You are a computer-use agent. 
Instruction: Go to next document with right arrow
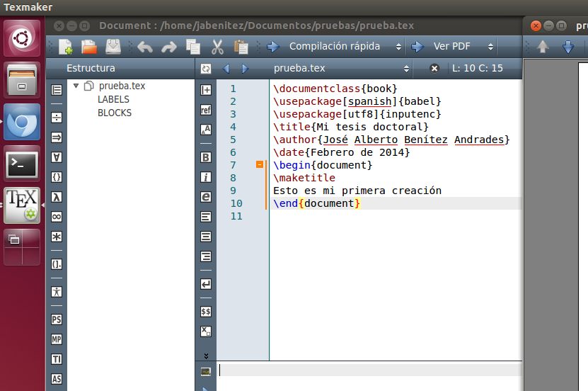click(x=245, y=69)
